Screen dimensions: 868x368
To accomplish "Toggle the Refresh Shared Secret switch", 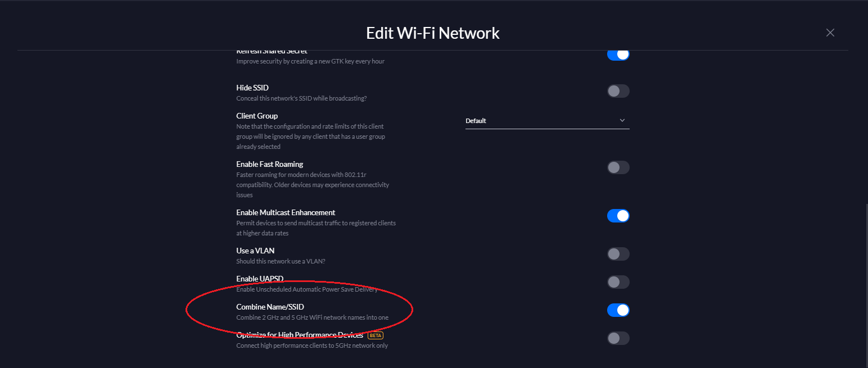I will [x=618, y=54].
